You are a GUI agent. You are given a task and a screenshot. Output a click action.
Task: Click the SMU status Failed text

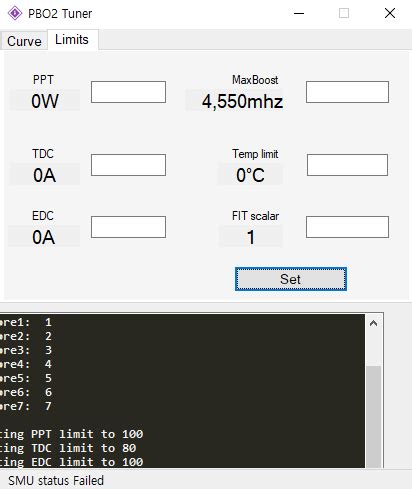[x=56, y=480]
